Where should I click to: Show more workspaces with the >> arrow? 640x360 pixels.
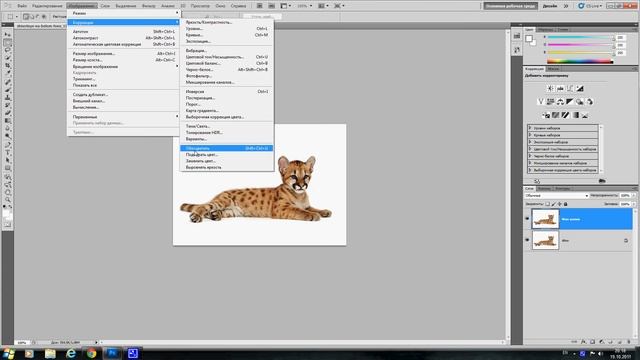tap(566, 6)
